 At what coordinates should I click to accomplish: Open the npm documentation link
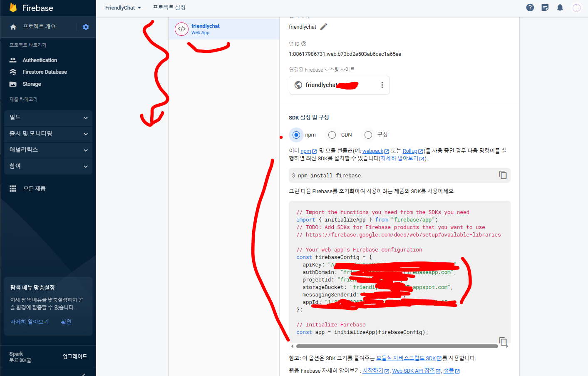point(308,151)
